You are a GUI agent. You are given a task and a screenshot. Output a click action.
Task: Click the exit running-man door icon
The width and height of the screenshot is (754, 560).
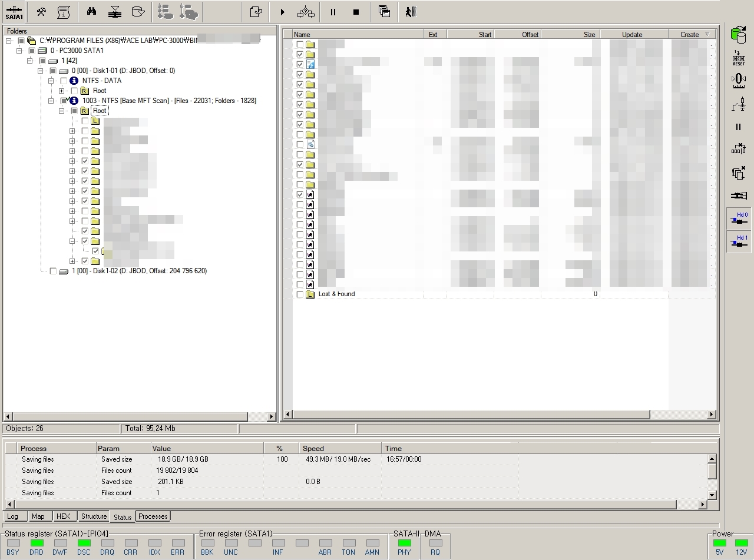click(x=411, y=12)
